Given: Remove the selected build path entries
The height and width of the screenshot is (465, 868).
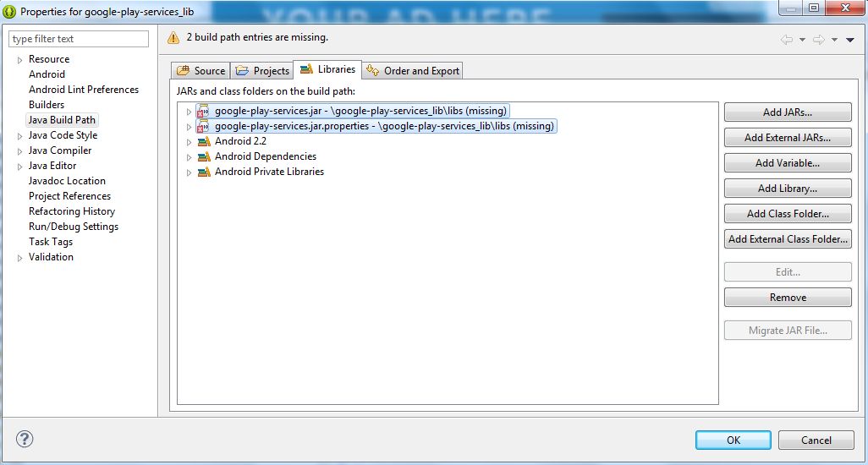Looking at the screenshot, I should point(788,298).
